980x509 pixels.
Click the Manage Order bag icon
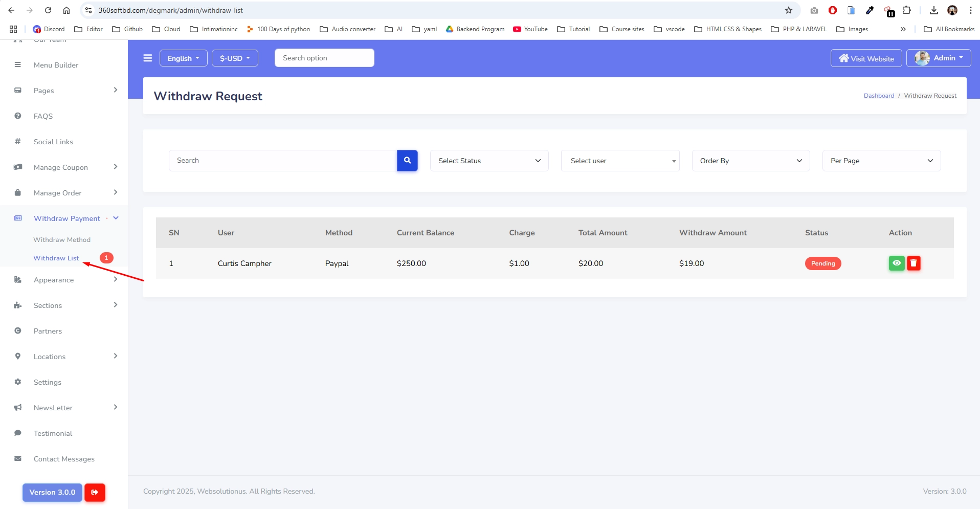point(18,193)
